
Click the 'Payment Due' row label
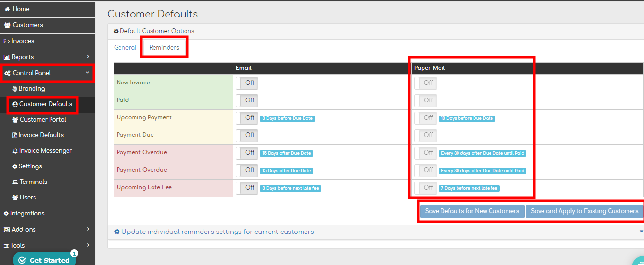pyautogui.click(x=135, y=135)
